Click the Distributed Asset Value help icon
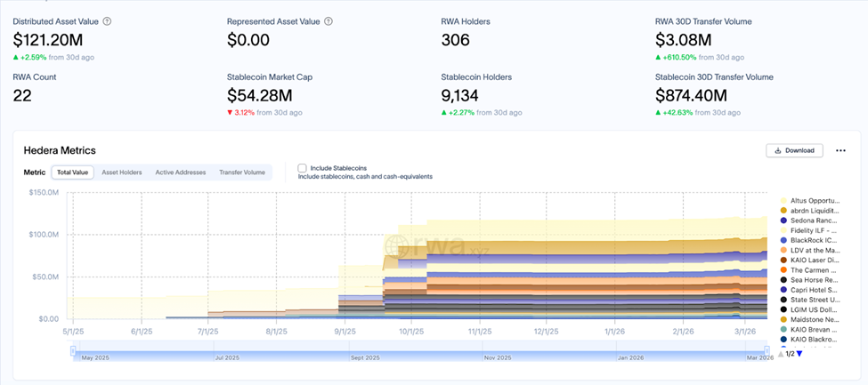Image resolution: width=868 pixels, height=385 pixels. click(108, 20)
